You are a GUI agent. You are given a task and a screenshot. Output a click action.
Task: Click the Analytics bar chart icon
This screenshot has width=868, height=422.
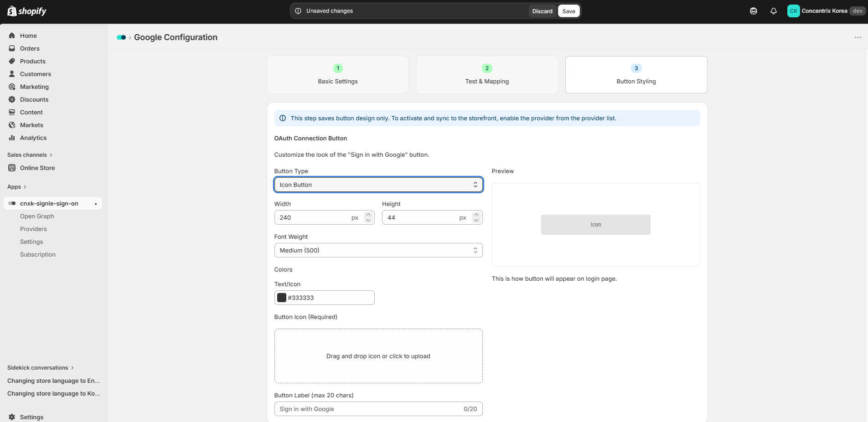point(12,138)
